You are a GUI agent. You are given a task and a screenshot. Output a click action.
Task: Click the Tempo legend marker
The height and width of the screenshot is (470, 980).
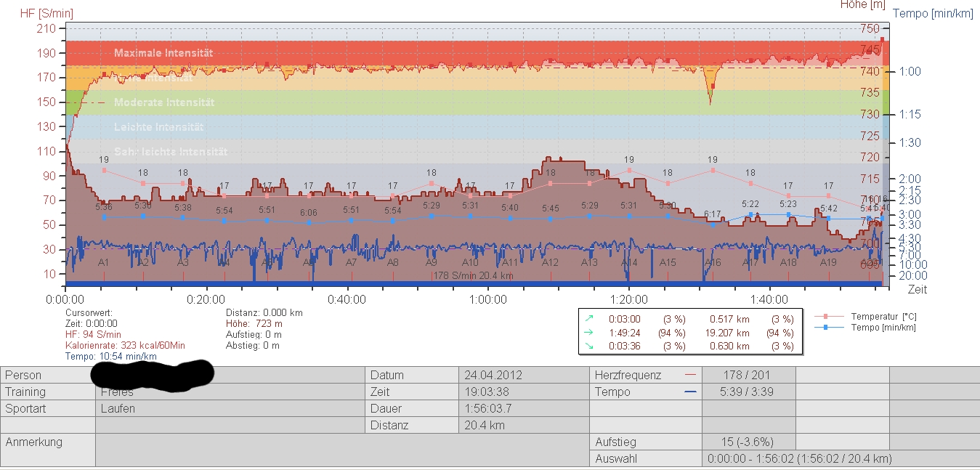coord(828,328)
